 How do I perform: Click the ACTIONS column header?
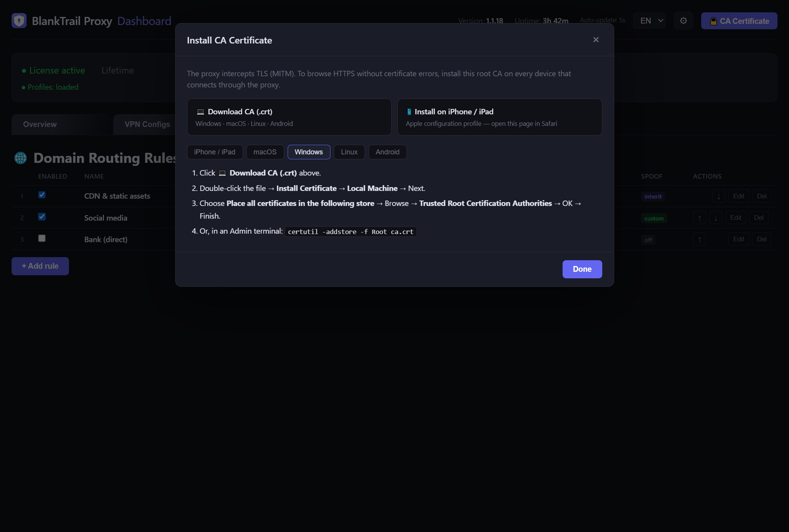(707, 176)
